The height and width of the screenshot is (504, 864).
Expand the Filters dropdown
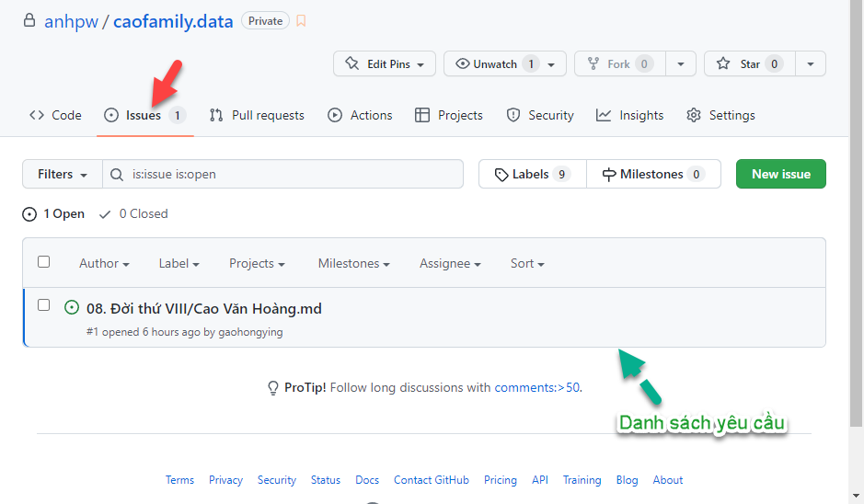(x=63, y=174)
